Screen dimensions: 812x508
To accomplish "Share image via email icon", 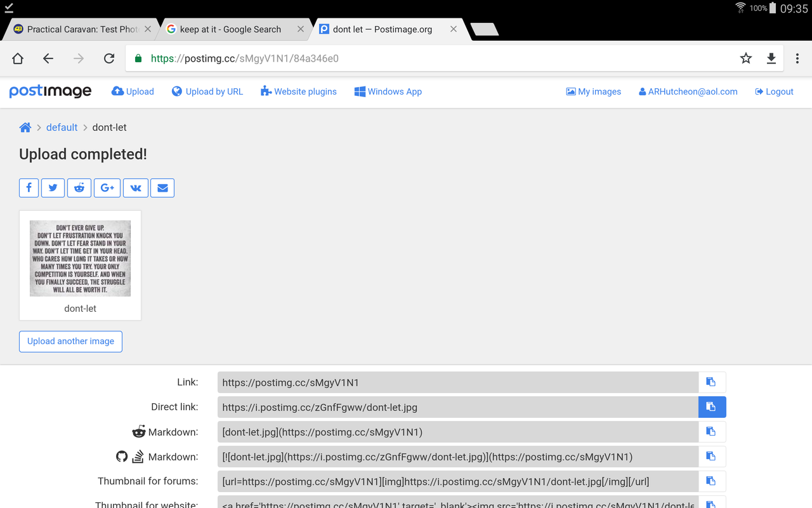I will coord(162,188).
